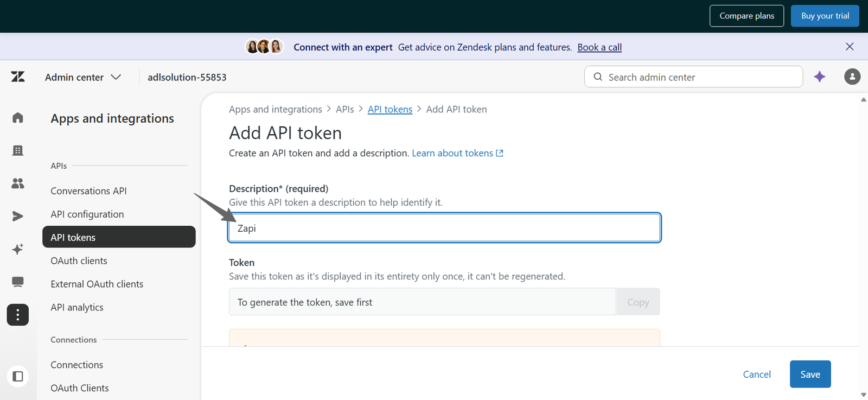Viewport: 868px width, 400px height.
Task: Open OAuth clients under APIs
Action: [79, 261]
